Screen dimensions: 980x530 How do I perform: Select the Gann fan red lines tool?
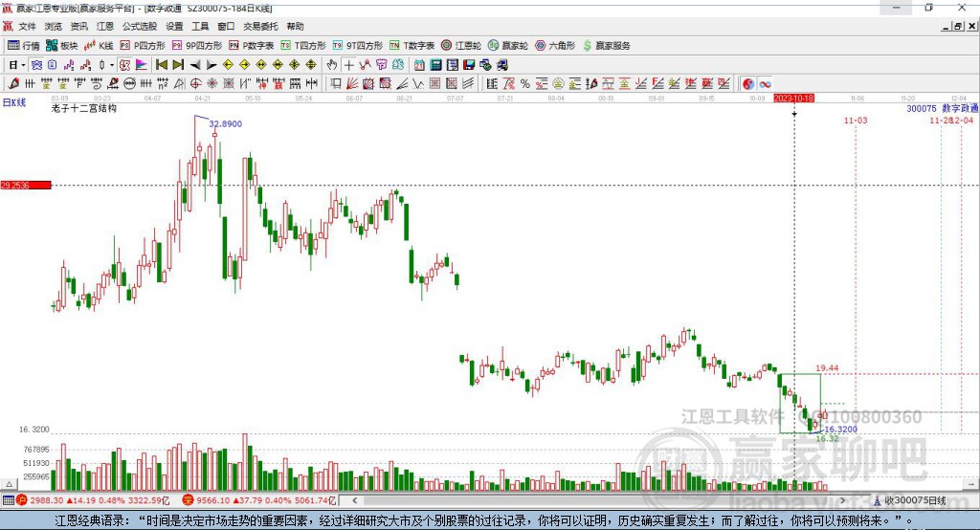352,84
